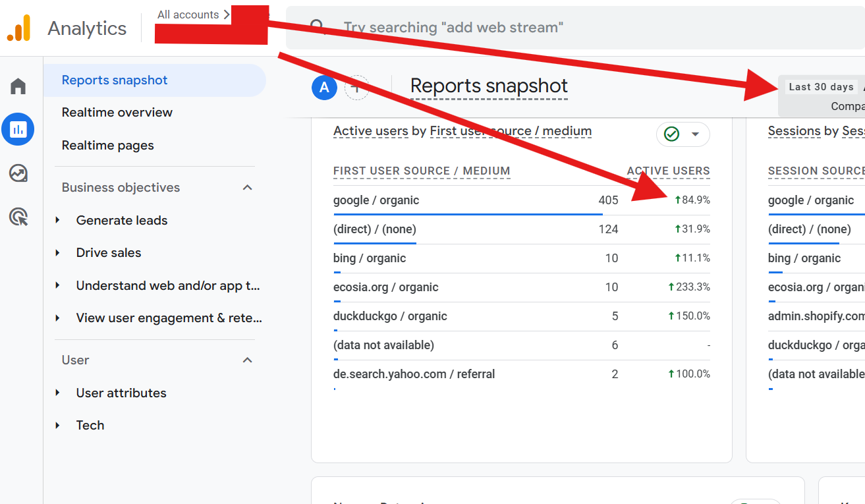The height and width of the screenshot is (504, 865).
Task: Click the 124 active users value
Action: coord(609,229)
